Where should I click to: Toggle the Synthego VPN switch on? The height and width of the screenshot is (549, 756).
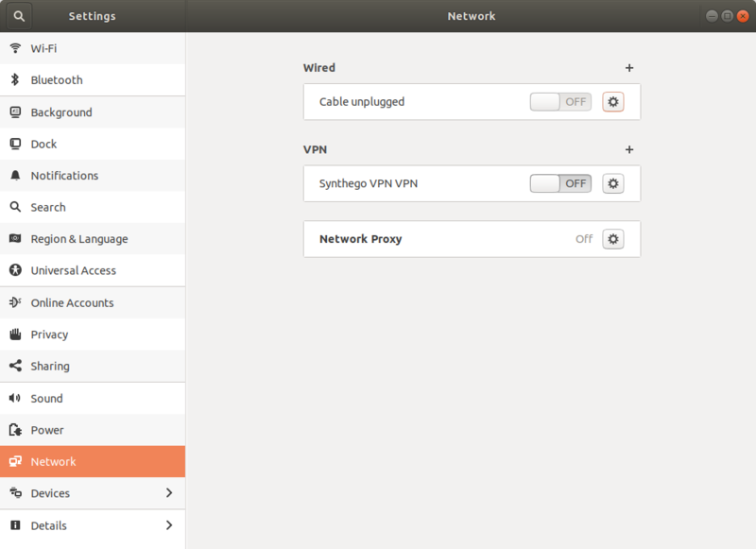(x=560, y=183)
